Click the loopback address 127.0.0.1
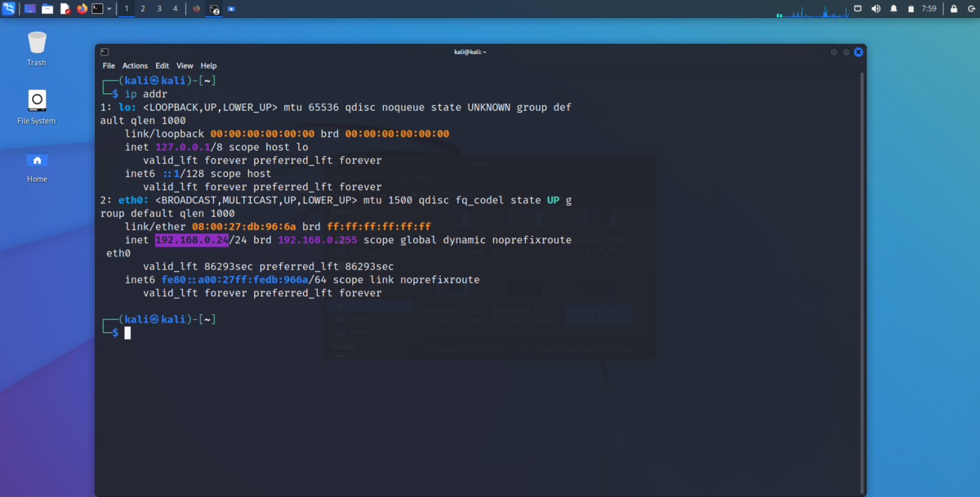Image resolution: width=980 pixels, height=497 pixels. pyautogui.click(x=183, y=148)
